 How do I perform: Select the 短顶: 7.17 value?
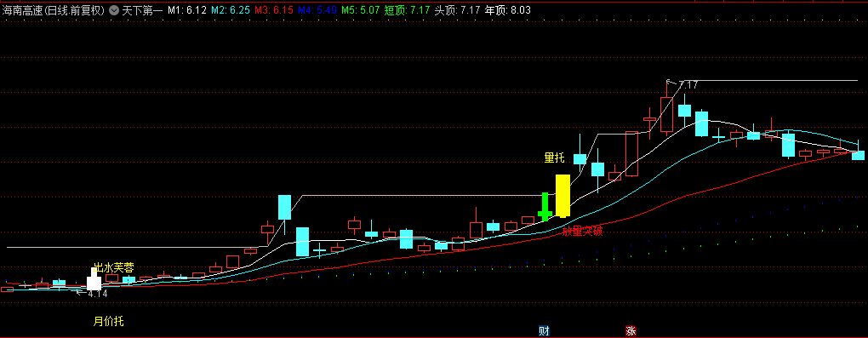407,10
